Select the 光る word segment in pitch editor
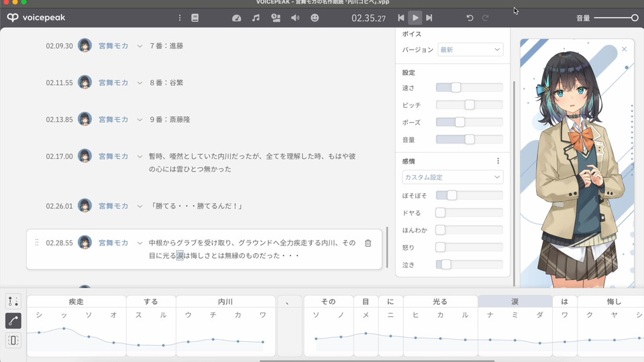Screen dimensions: 644x362 coord(440,301)
